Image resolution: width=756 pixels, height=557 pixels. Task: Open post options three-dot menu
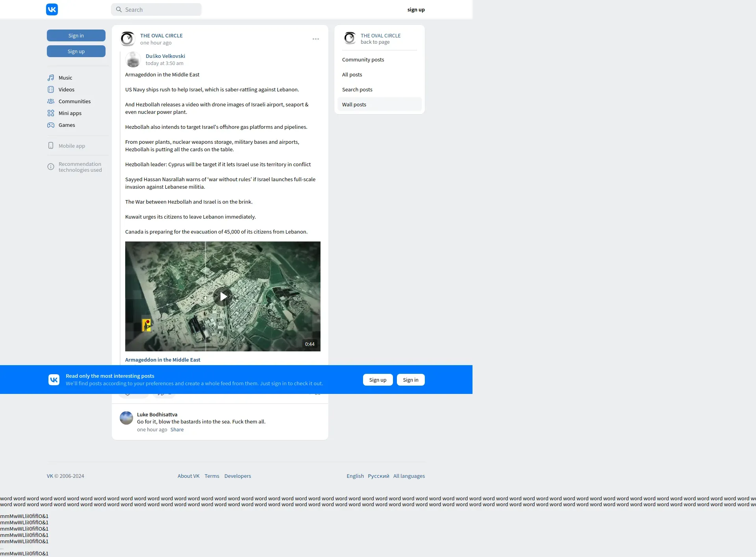tap(316, 39)
